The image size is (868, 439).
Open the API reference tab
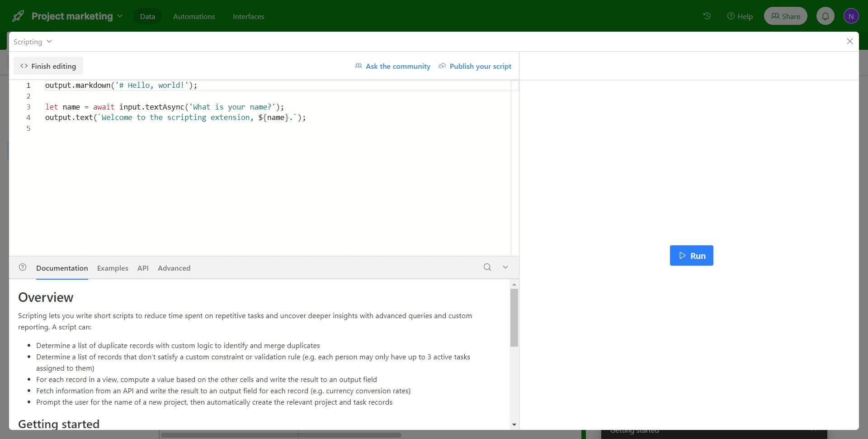pyautogui.click(x=143, y=268)
